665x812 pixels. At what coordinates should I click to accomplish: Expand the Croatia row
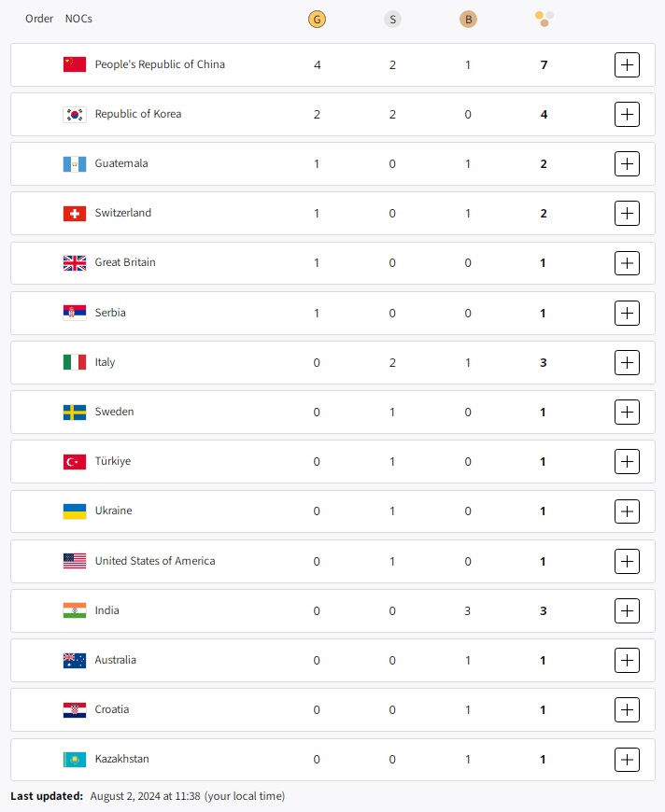[x=627, y=710]
